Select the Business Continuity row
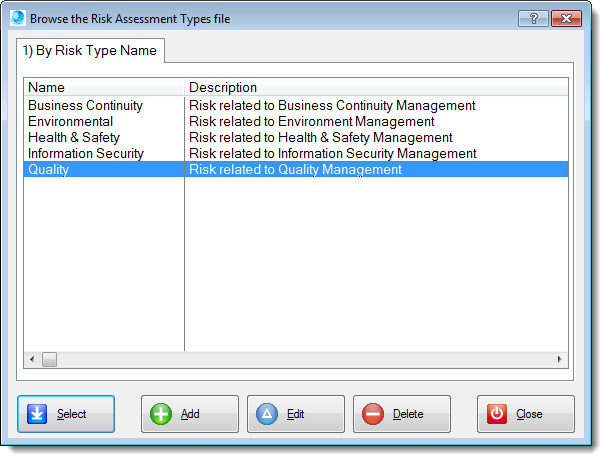The height and width of the screenshot is (461, 607). (86, 105)
